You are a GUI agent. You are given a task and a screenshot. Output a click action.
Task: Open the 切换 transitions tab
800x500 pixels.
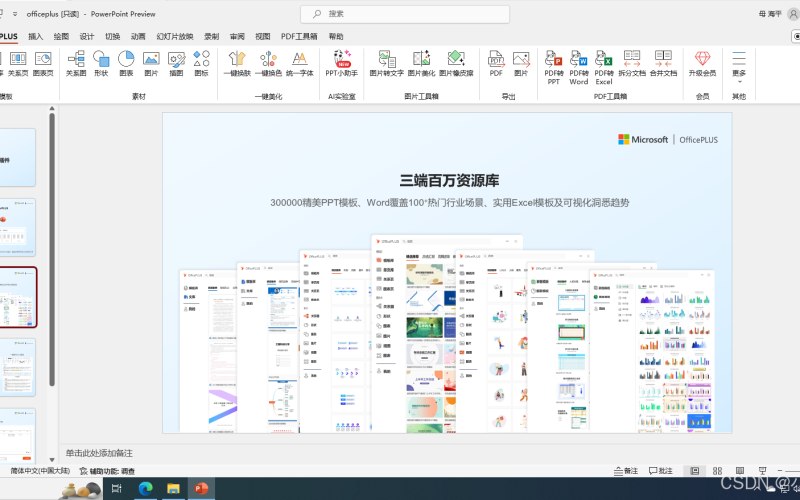click(x=112, y=36)
